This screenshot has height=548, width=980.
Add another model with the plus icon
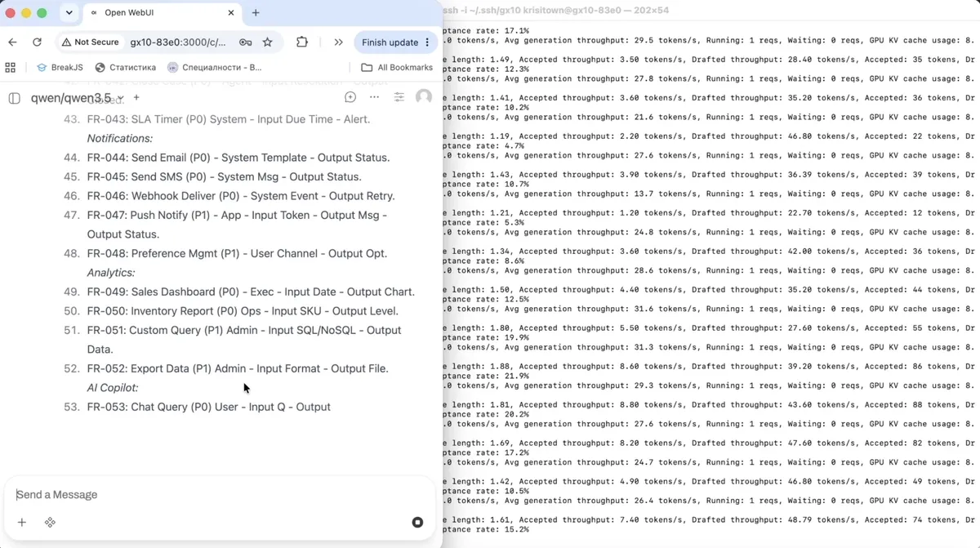pos(136,98)
